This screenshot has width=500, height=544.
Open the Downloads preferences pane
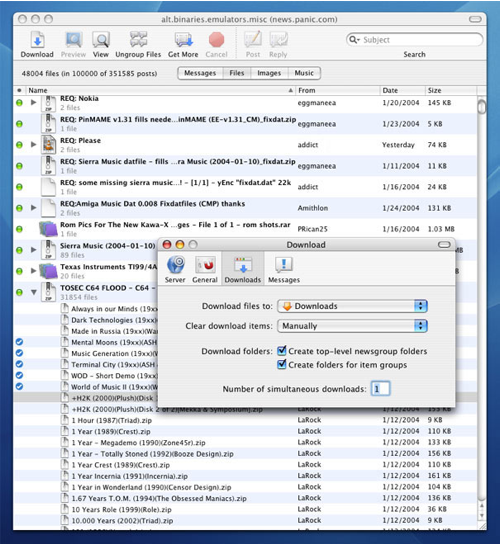click(x=243, y=270)
